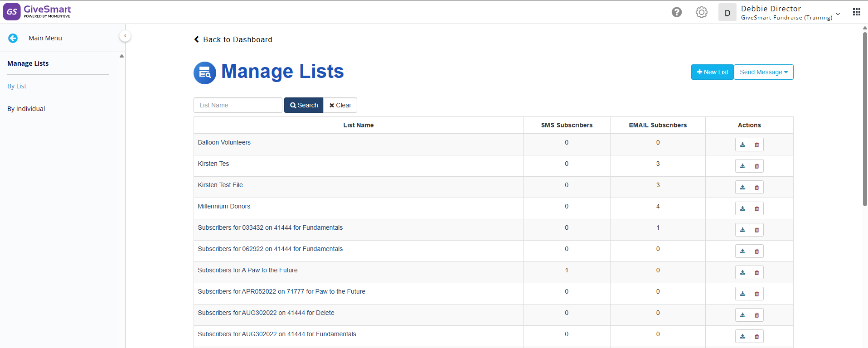Click Millennium Donors email subscriber count 4

click(x=658, y=206)
